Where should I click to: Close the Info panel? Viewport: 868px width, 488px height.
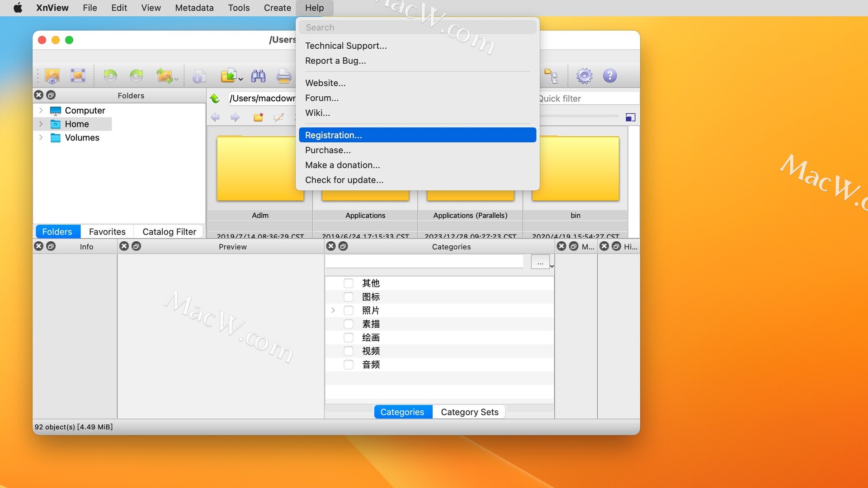[39, 246]
